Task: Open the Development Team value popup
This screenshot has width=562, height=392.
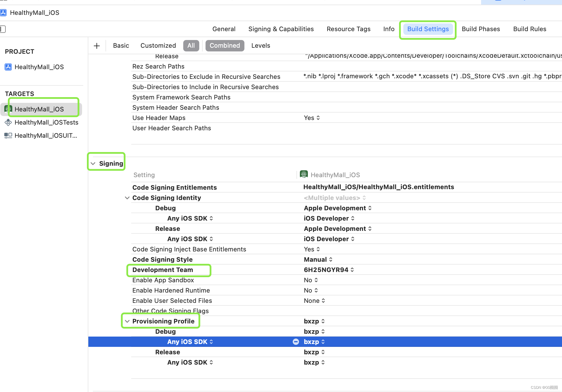Action: (329, 270)
